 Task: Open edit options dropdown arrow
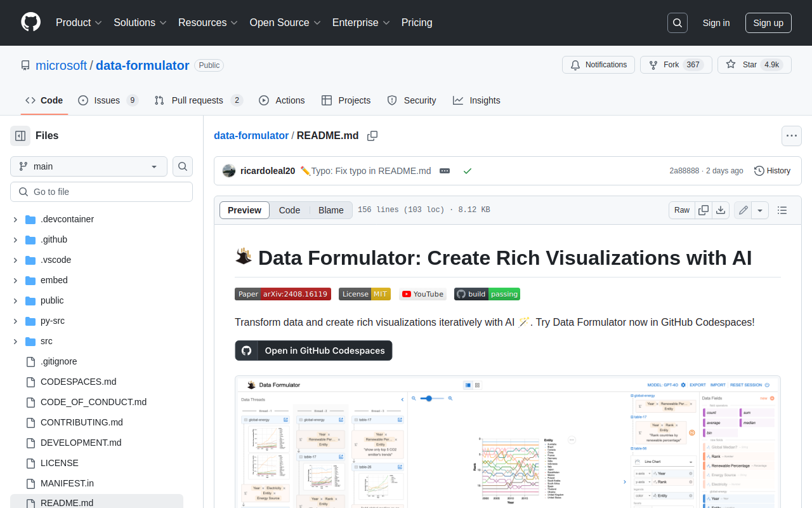coord(760,210)
